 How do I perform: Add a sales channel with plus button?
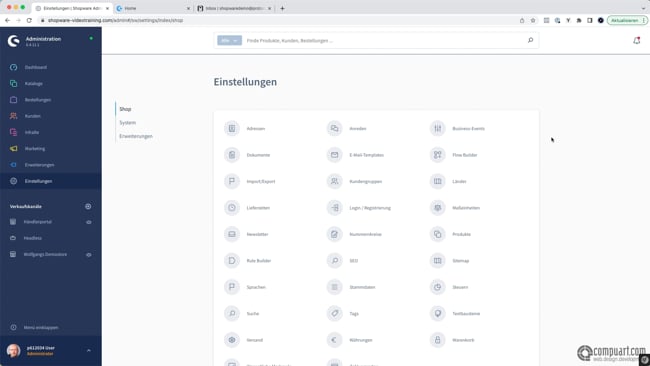click(x=88, y=206)
